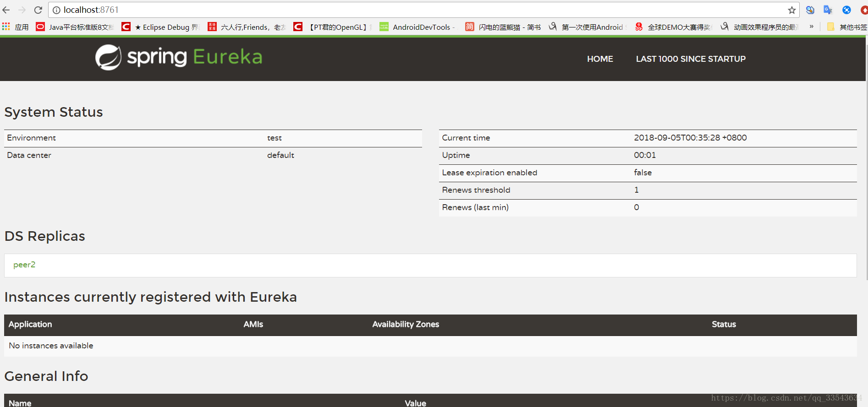
Task: Open the PT君的OpenGL bookmark
Action: 333,27
